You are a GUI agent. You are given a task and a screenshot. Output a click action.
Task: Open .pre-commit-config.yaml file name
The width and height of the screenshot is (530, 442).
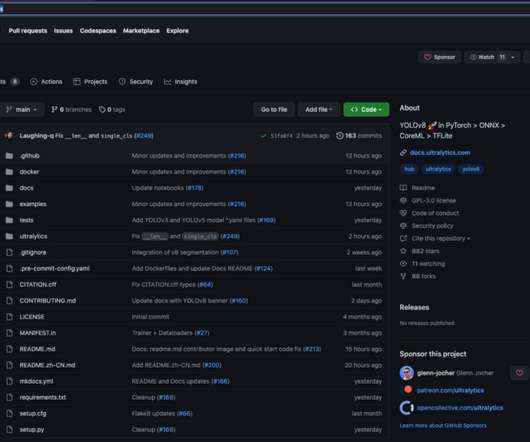click(x=54, y=269)
